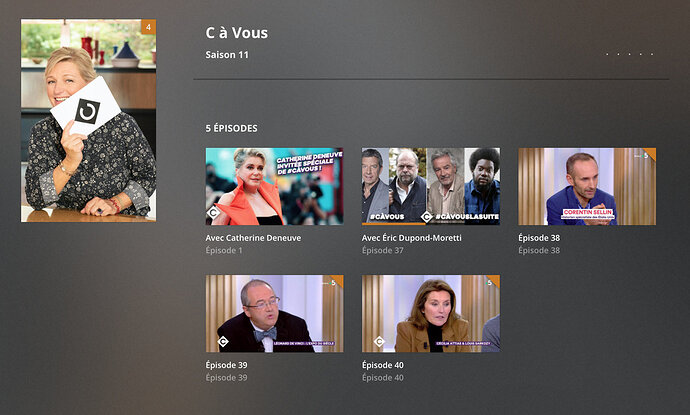Screen dimensions: 690x415
Task: Go to the Saison 11 label
Action: (x=227, y=55)
